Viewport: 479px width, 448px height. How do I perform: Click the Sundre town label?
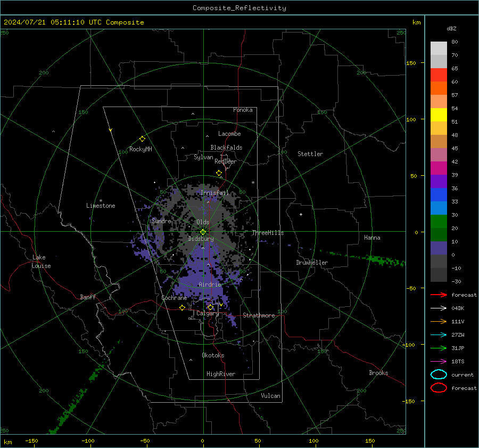point(161,221)
